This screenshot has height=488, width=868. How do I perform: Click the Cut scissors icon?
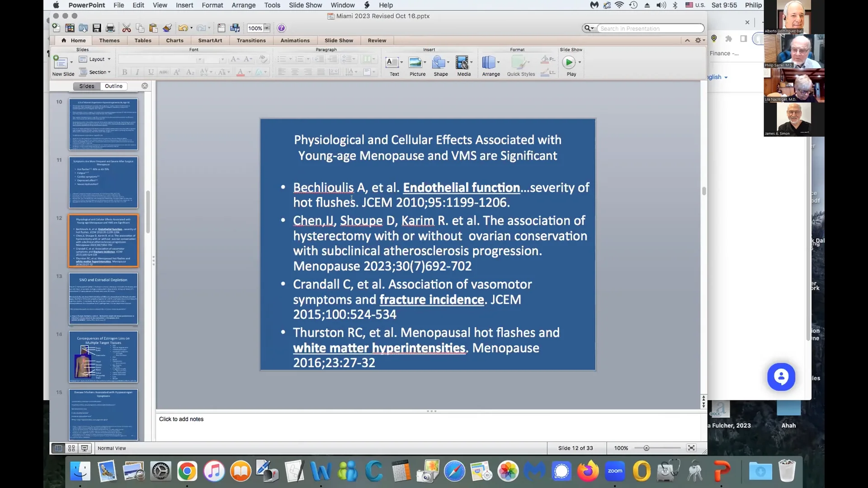click(127, 28)
